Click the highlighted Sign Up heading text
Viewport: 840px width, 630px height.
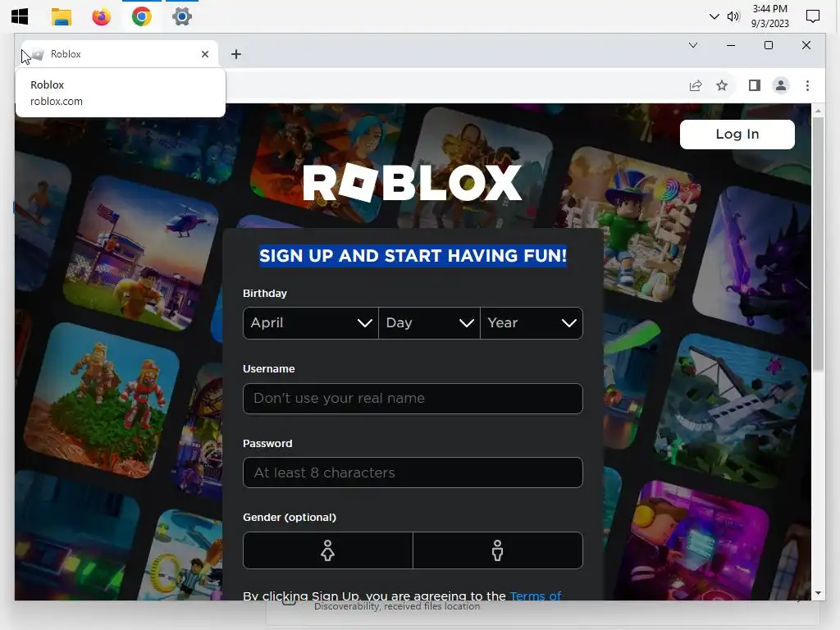pos(413,256)
